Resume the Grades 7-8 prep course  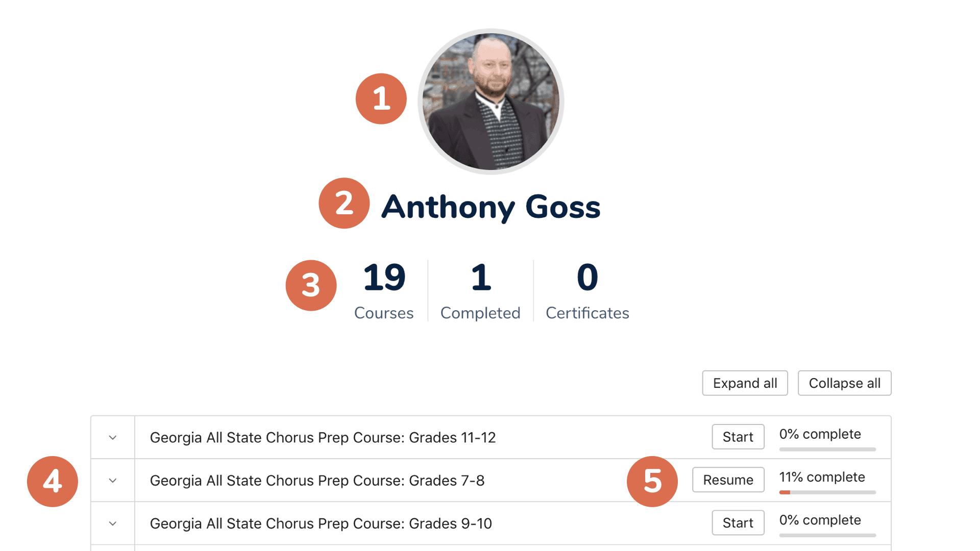point(728,480)
